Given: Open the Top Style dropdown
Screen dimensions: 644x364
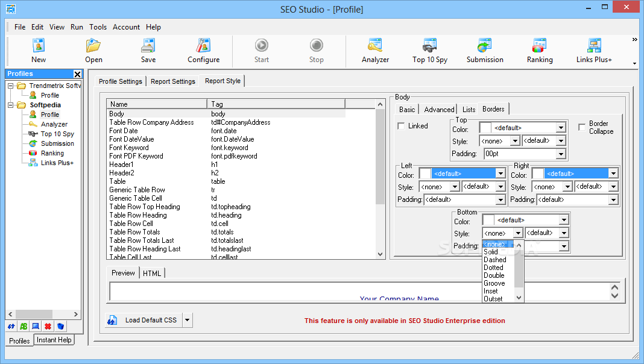Looking at the screenshot, I should tap(515, 141).
